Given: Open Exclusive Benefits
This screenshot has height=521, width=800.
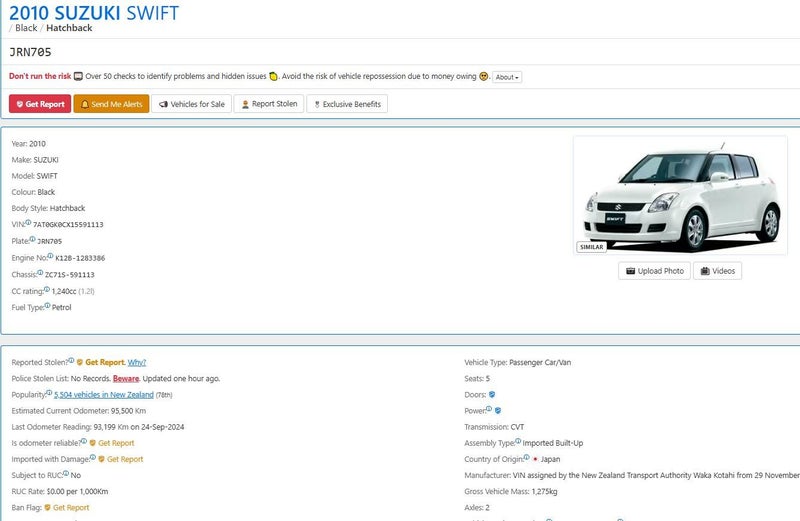Looking at the screenshot, I should click(x=346, y=104).
